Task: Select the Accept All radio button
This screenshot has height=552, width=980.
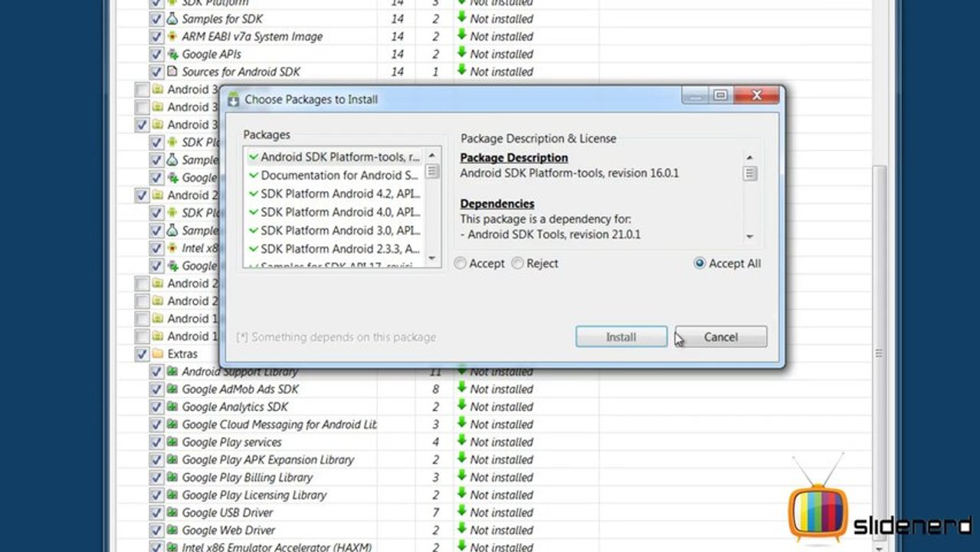Action: pos(699,264)
